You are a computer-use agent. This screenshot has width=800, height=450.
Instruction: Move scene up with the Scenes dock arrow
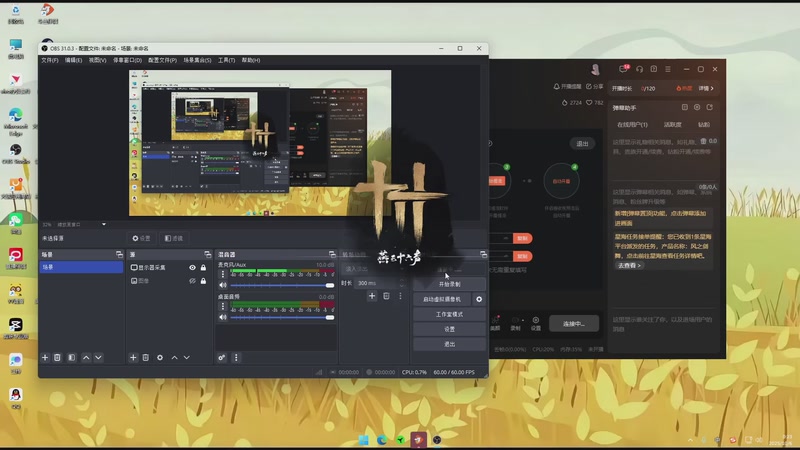tap(86, 358)
